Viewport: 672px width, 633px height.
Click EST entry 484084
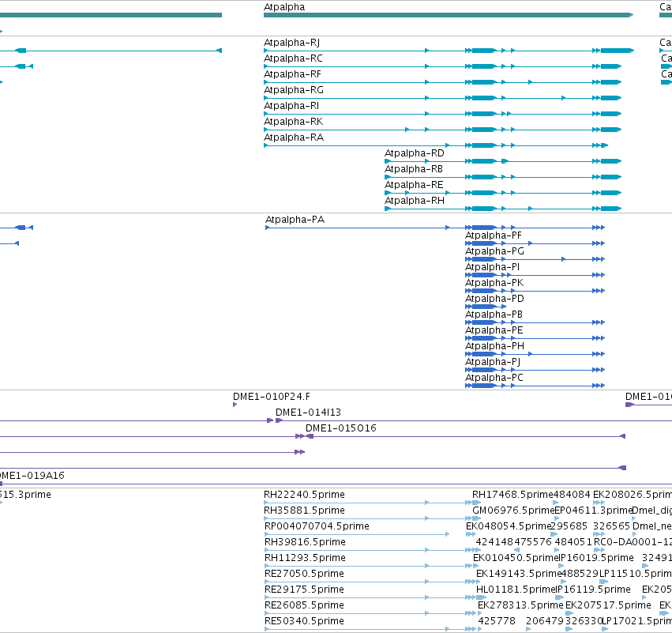(573, 495)
